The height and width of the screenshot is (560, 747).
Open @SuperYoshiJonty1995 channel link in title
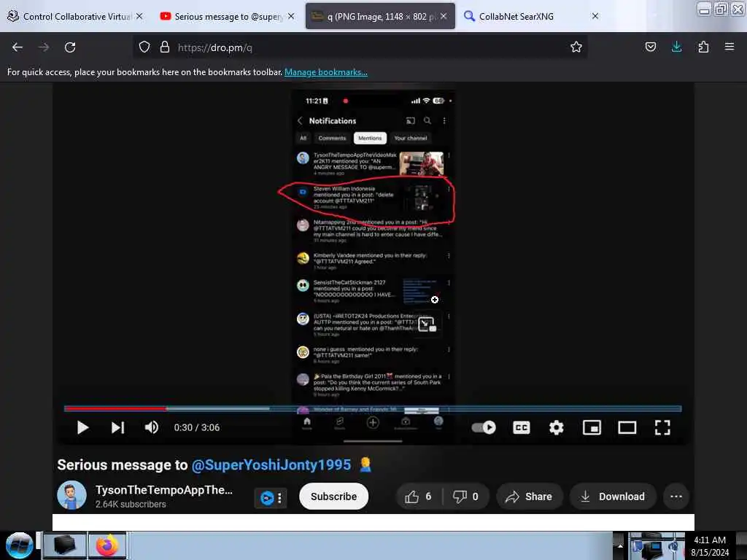pos(271,464)
